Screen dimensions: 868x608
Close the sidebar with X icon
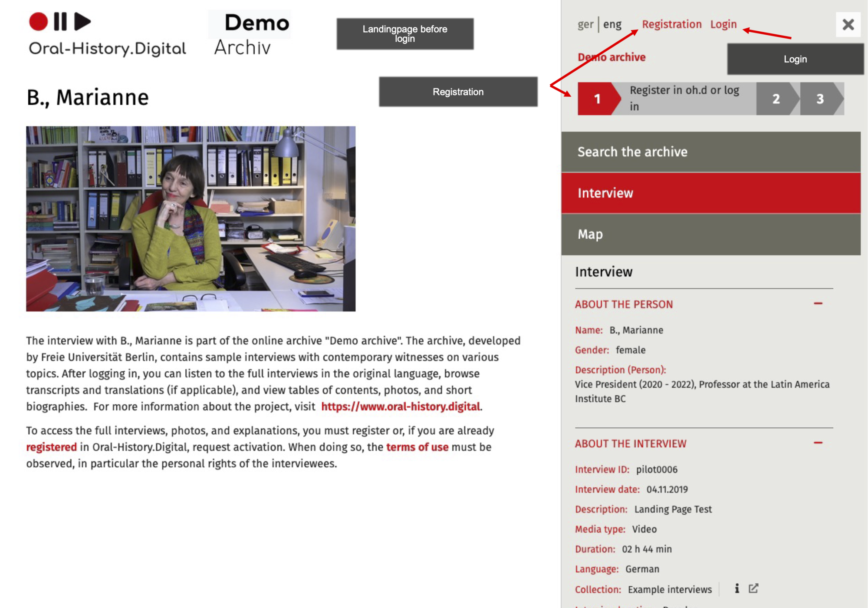(x=848, y=25)
